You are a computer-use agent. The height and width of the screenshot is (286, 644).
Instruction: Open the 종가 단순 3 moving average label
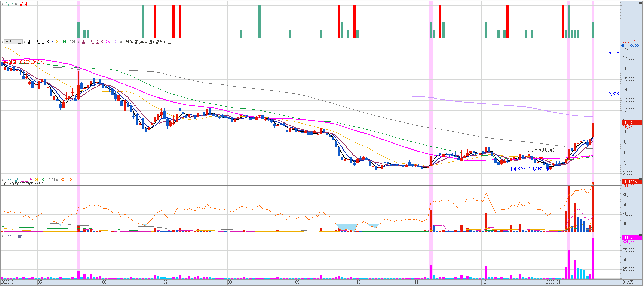click(x=38, y=42)
